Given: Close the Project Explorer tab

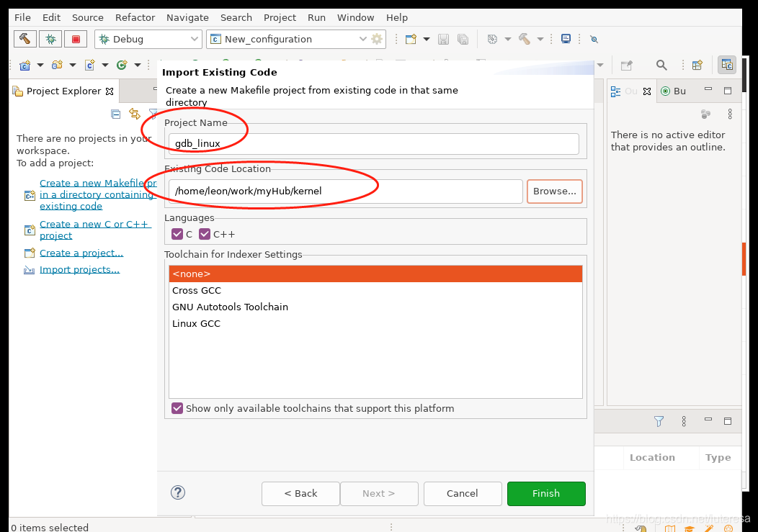Looking at the screenshot, I should (110, 91).
